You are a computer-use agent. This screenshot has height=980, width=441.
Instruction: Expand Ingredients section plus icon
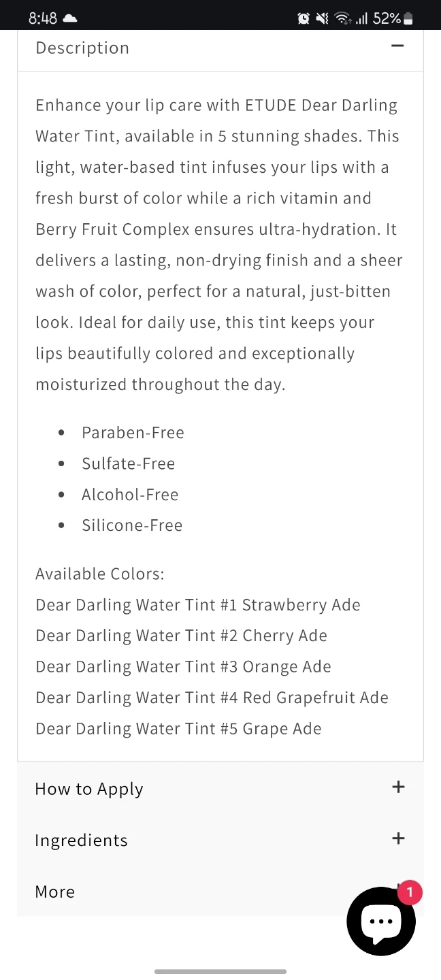(398, 838)
